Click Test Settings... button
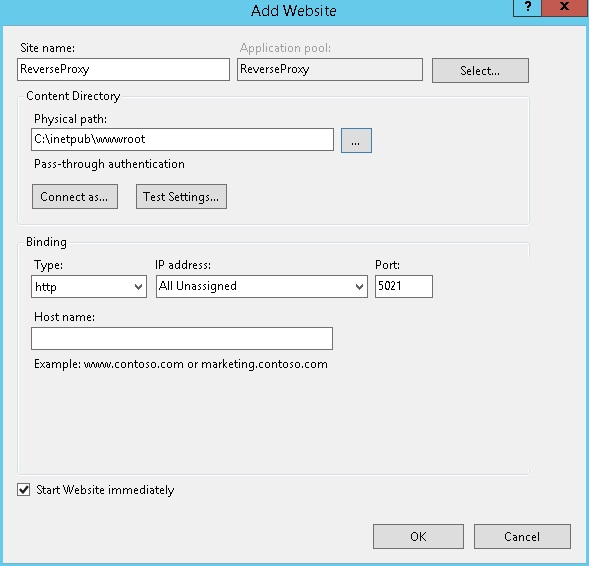 pos(181,196)
